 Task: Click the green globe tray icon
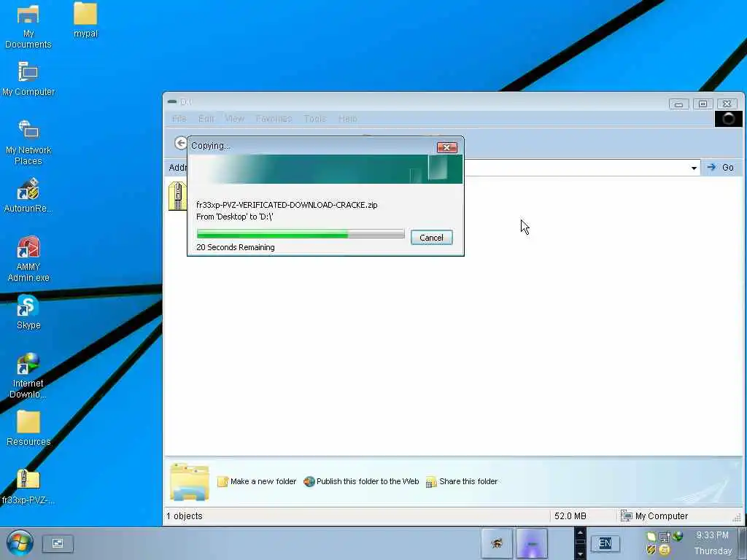678,536
